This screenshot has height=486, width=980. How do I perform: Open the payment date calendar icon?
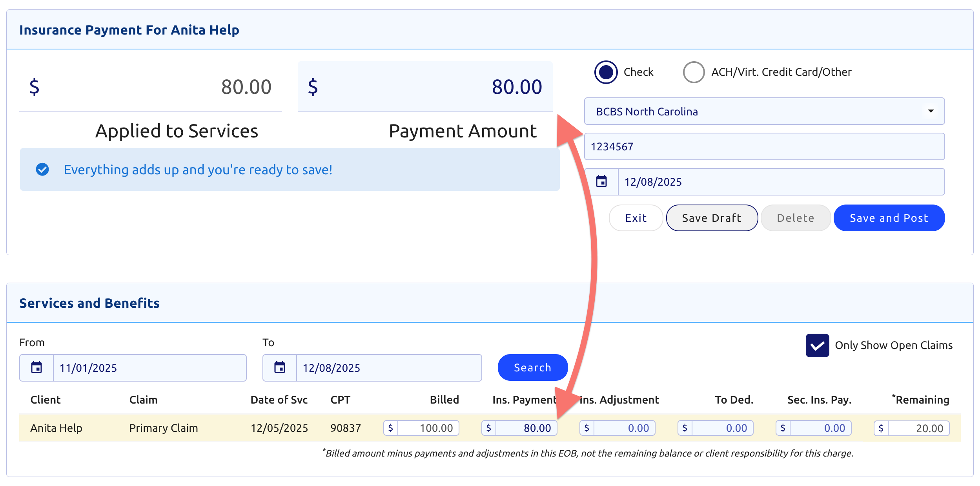[601, 181]
